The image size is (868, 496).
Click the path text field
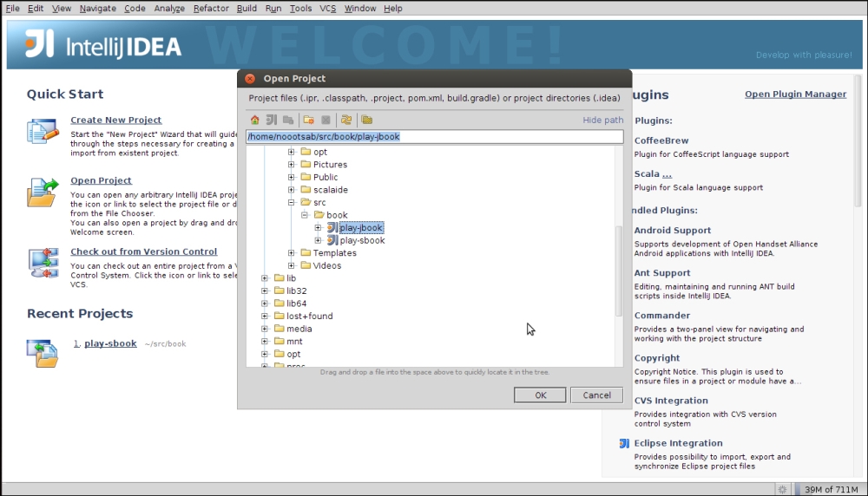click(435, 137)
